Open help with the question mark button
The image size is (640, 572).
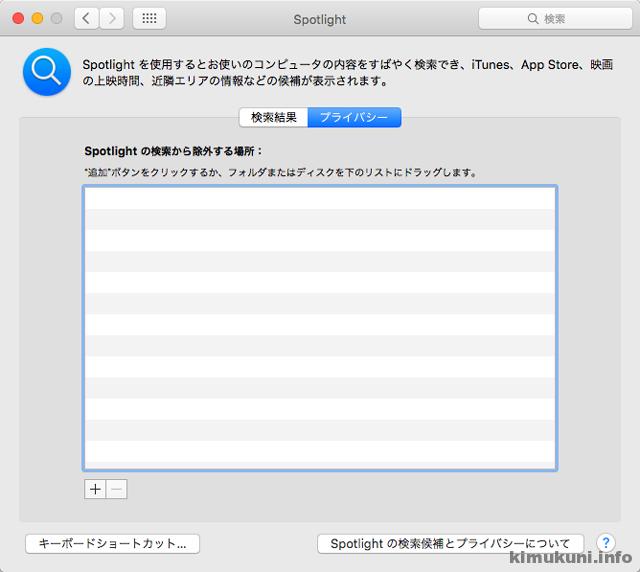coord(606,543)
